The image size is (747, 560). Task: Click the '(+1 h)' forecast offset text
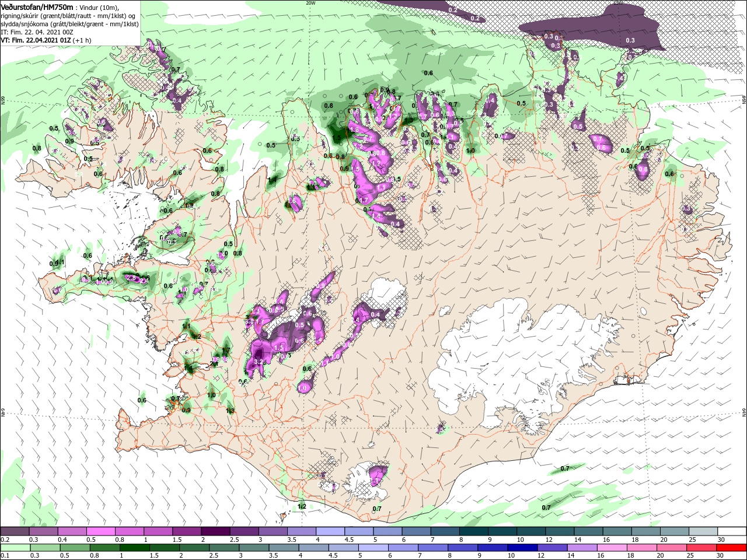[82, 40]
